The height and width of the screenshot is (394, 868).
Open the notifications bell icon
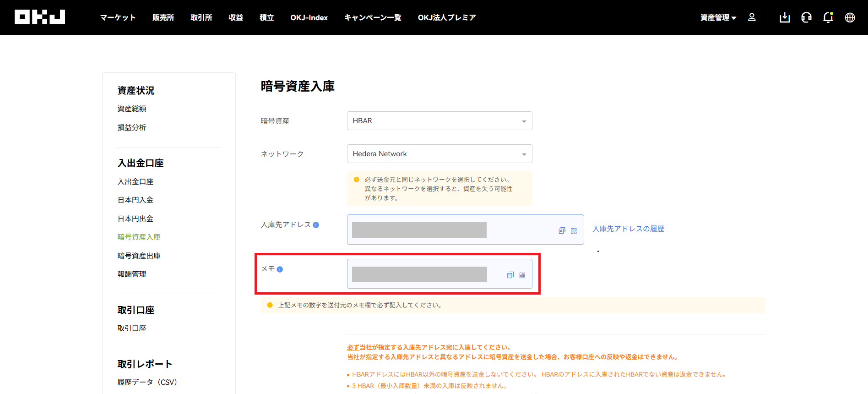(828, 17)
